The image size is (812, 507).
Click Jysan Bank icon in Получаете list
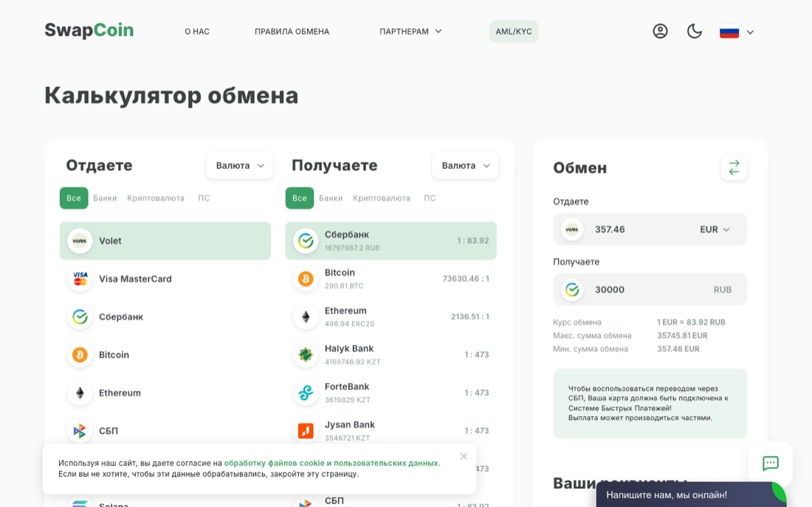[306, 430]
